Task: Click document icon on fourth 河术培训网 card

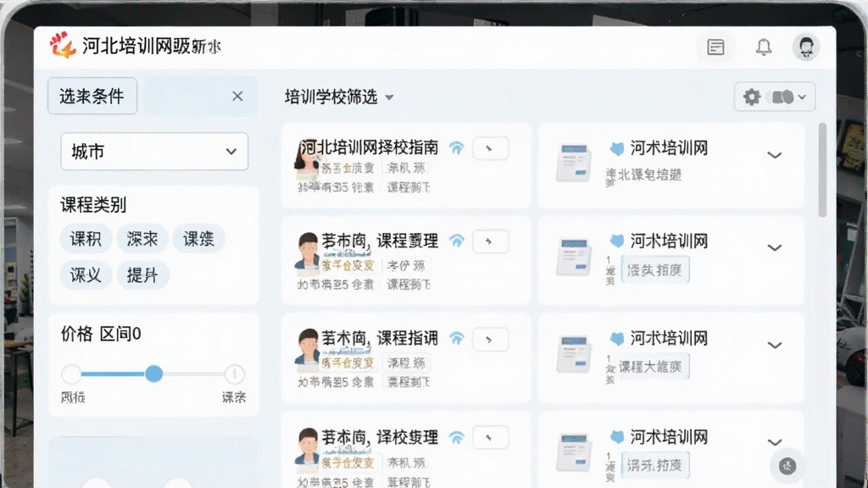Action: coord(574,452)
